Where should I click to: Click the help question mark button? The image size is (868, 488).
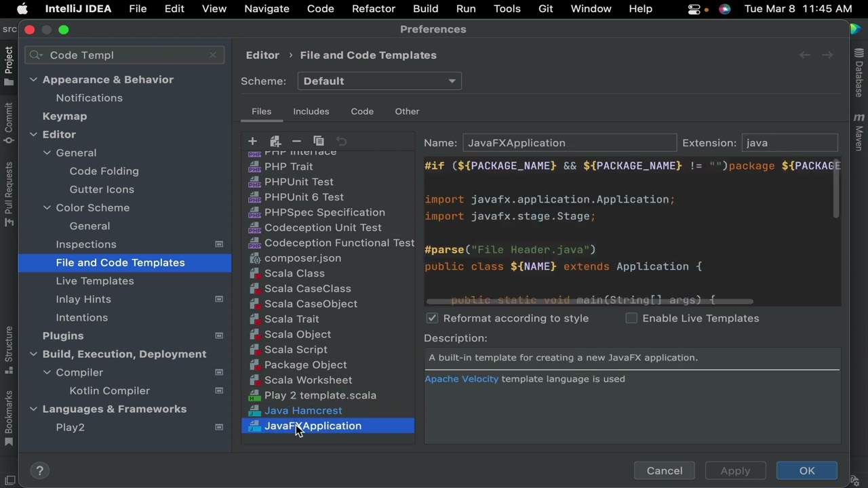pyautogui.click(x=39, y=470)
